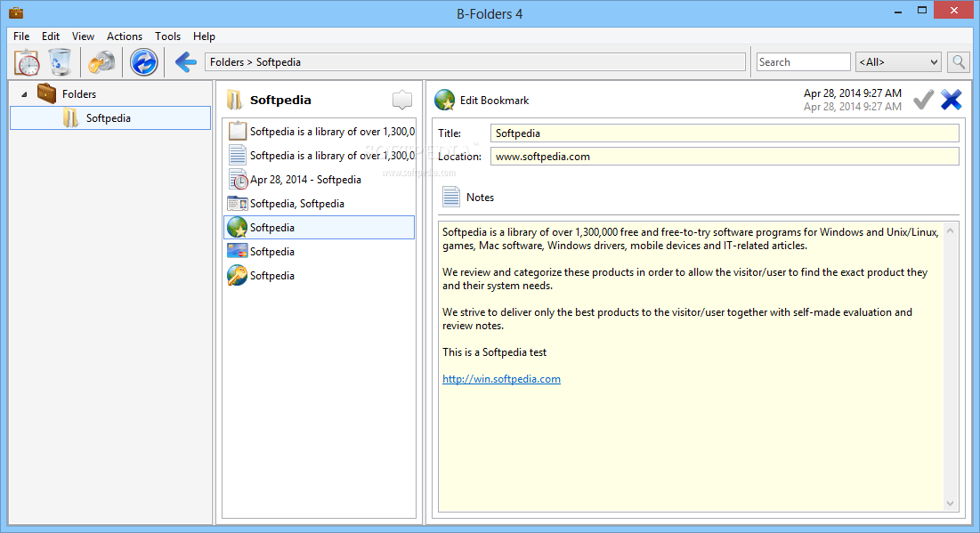
Task: Open the File menu
Action: [x=21, y=36]
